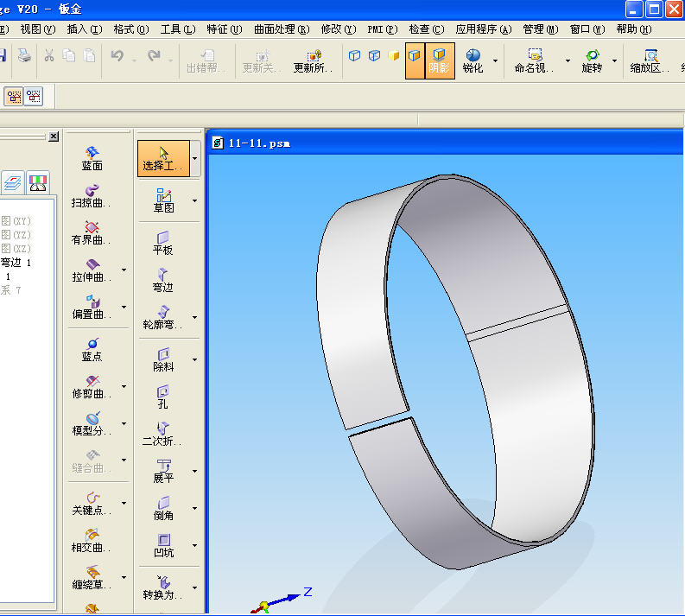Open the sensors panel tab
This screenshot has width=685, height=616.
pyautogui.click(x=38, y=182)
